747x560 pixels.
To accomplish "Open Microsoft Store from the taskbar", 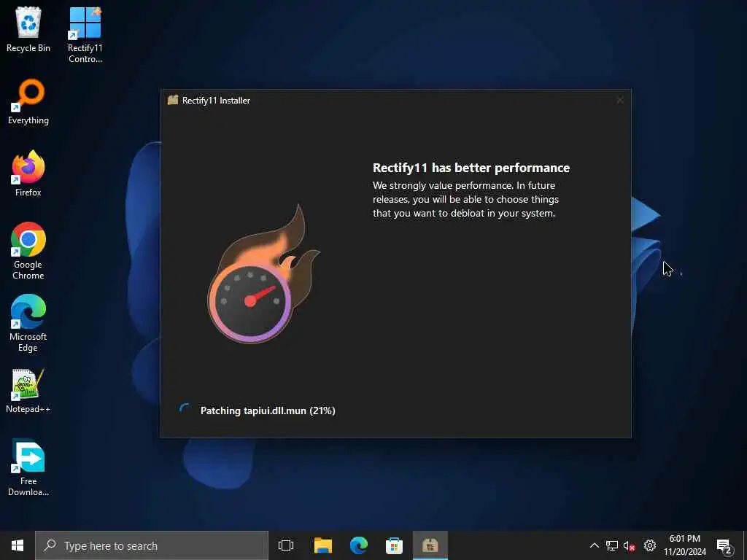I will (x=394, y=545).
